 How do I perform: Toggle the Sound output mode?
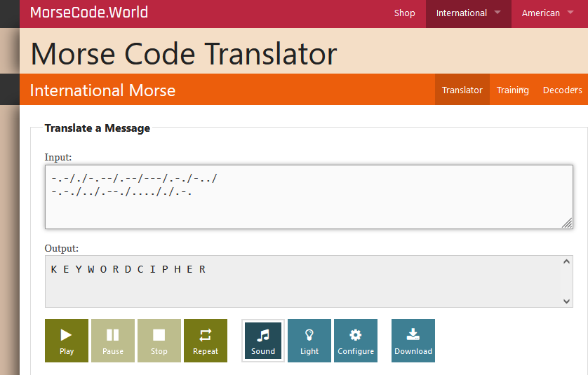pyautogui.click(x=263, y=341)
